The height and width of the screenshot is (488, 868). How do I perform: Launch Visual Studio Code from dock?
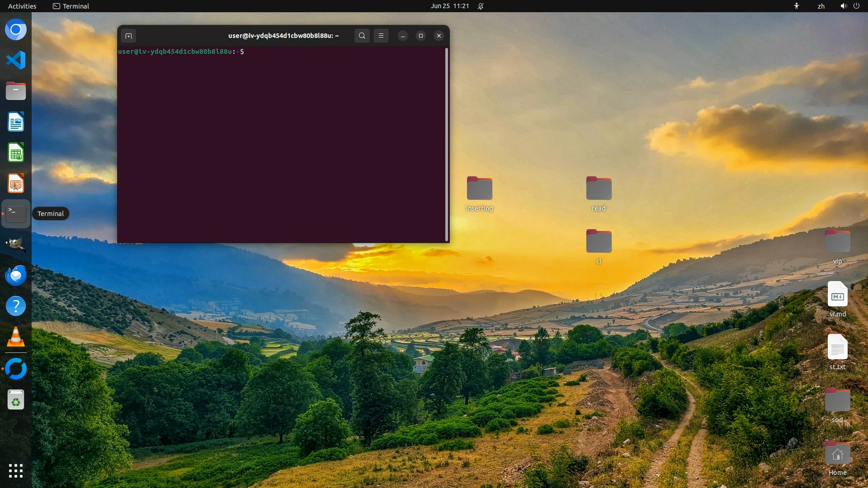pos(16,61)
